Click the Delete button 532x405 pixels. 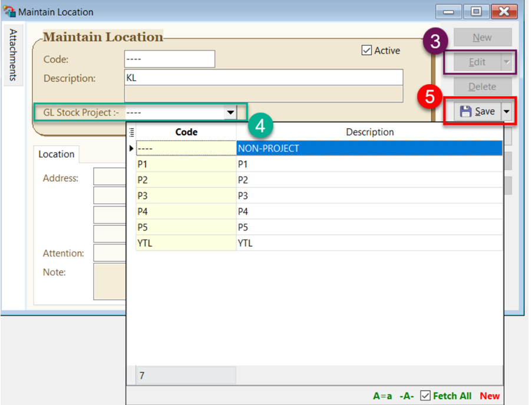(x=481, y=87)
